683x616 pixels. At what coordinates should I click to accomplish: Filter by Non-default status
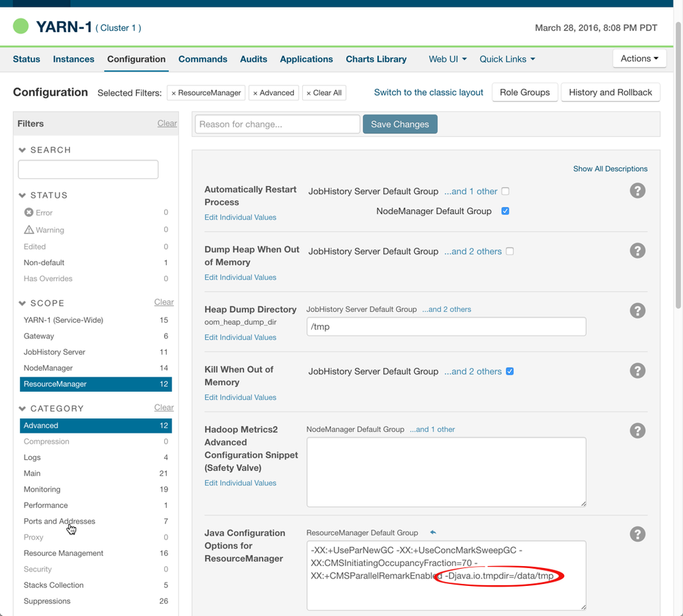tap(96, 263)
